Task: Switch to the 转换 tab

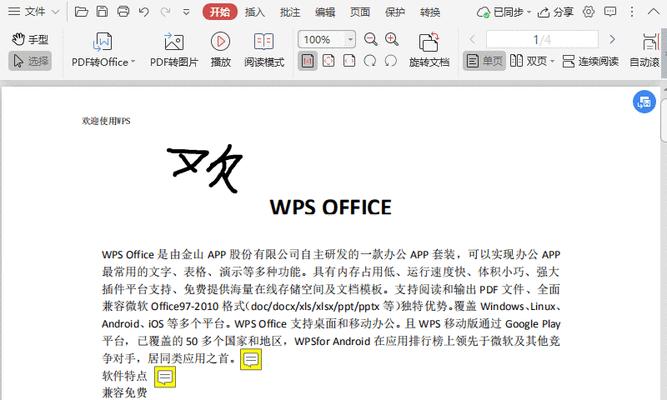Action: 430,12
